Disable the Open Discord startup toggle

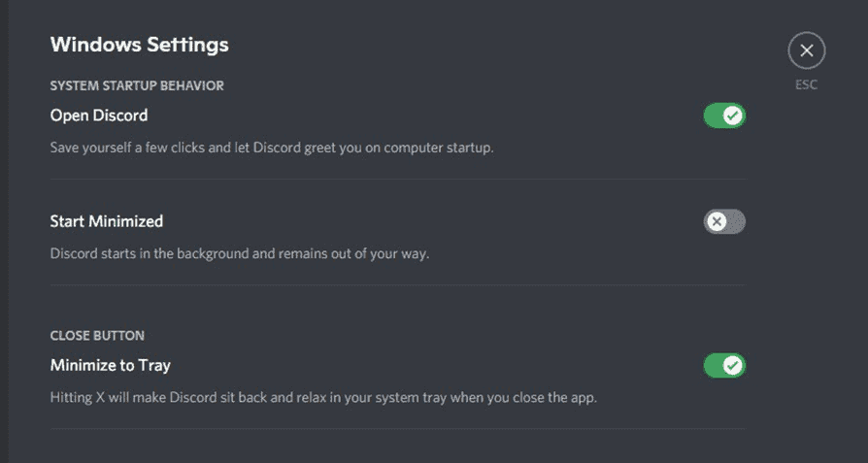point(724,116)
